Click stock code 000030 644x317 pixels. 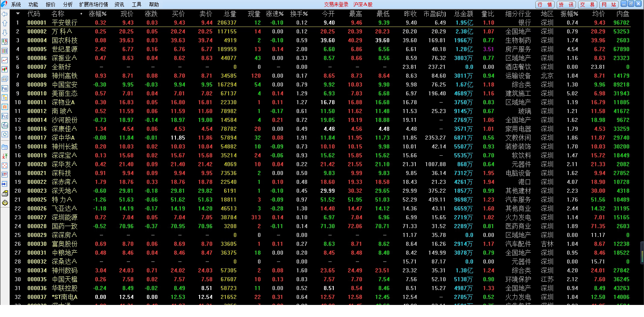pyautogui.click(x=37, y=244)
